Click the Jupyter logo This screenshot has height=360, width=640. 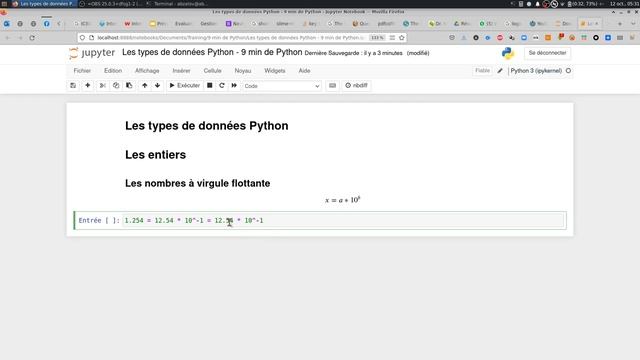point(92,53)
